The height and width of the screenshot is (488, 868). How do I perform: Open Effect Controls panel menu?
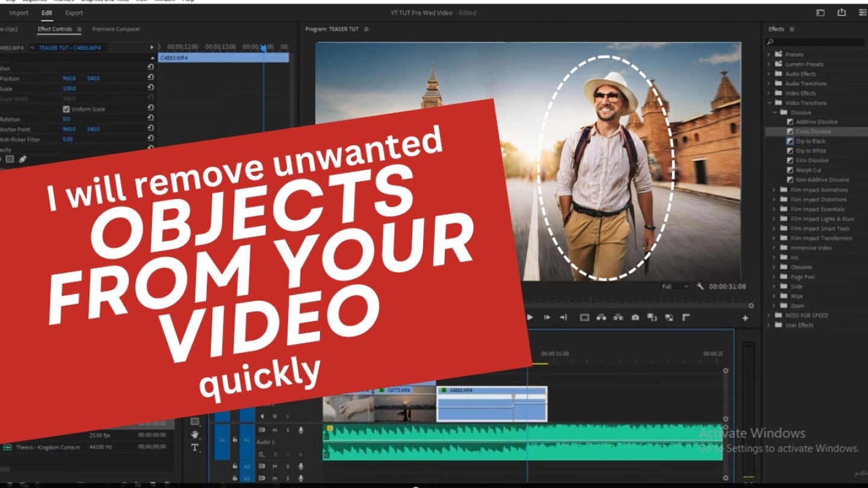click(x=78, y=29)
